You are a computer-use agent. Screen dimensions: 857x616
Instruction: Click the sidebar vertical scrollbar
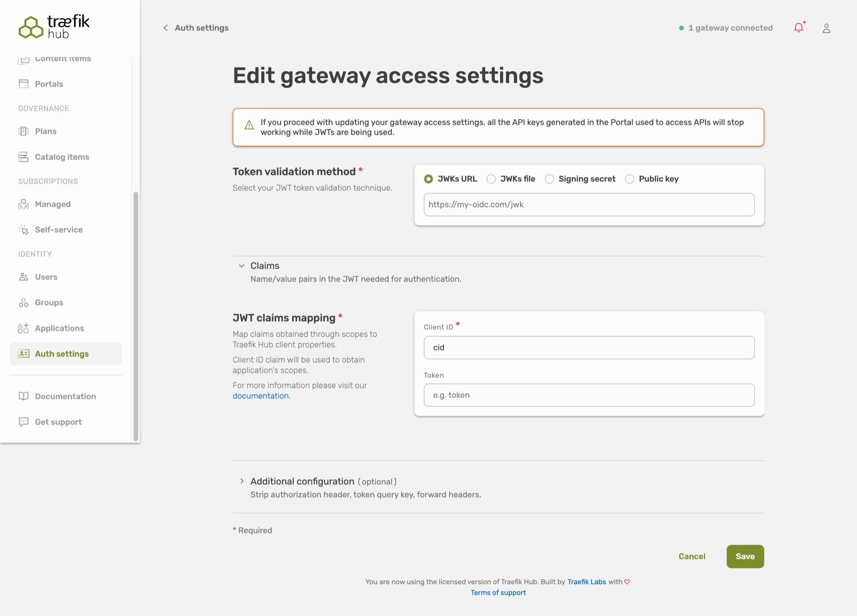[136, 316]
